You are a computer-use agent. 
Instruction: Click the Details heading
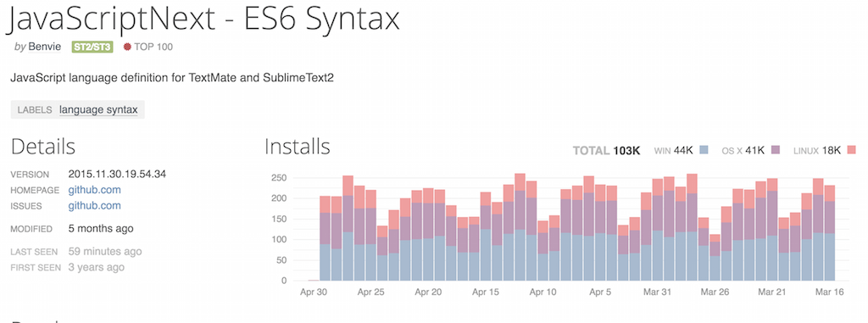(x=43, y=147)
